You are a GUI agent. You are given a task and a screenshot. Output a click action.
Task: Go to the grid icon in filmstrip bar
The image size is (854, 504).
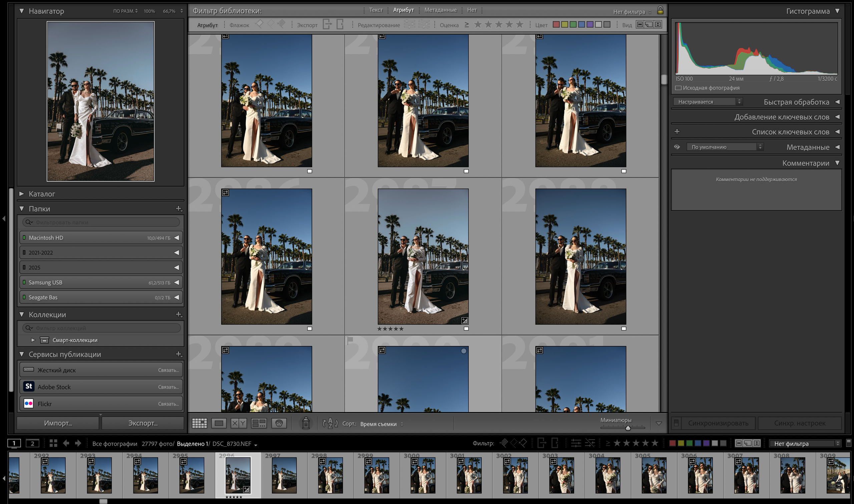point(53,443)
